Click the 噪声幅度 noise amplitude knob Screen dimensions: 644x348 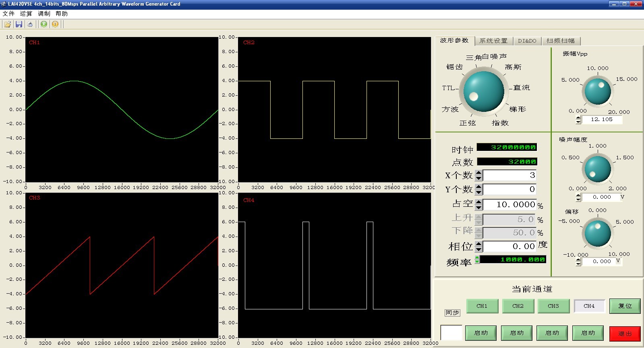click(598, 169)
